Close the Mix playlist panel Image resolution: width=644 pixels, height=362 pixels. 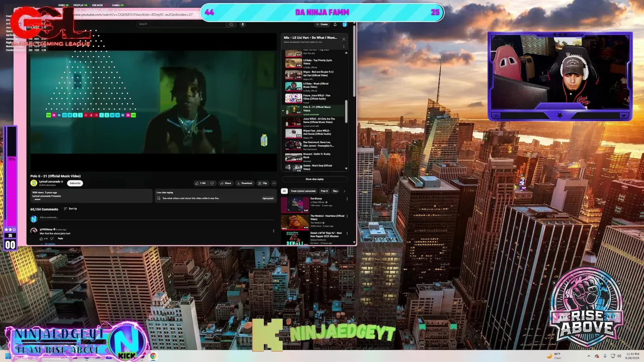tap(344, 39)
